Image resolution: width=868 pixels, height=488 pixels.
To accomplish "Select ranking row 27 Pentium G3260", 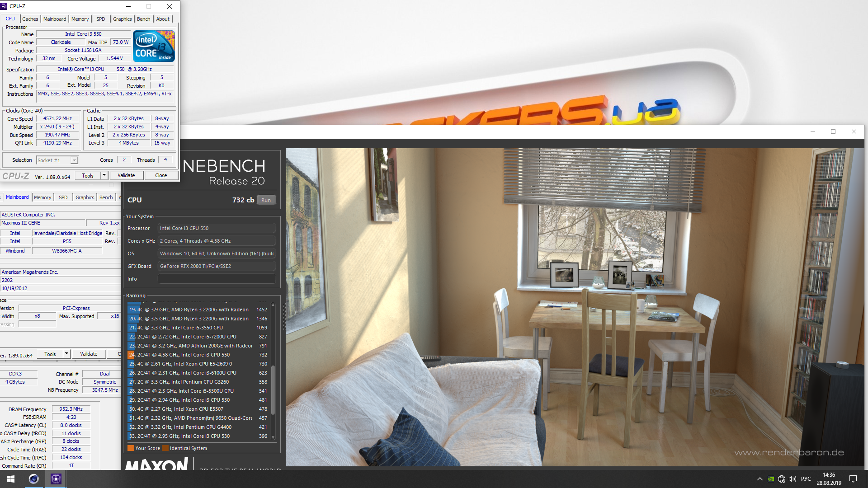I will pos(198,382).
